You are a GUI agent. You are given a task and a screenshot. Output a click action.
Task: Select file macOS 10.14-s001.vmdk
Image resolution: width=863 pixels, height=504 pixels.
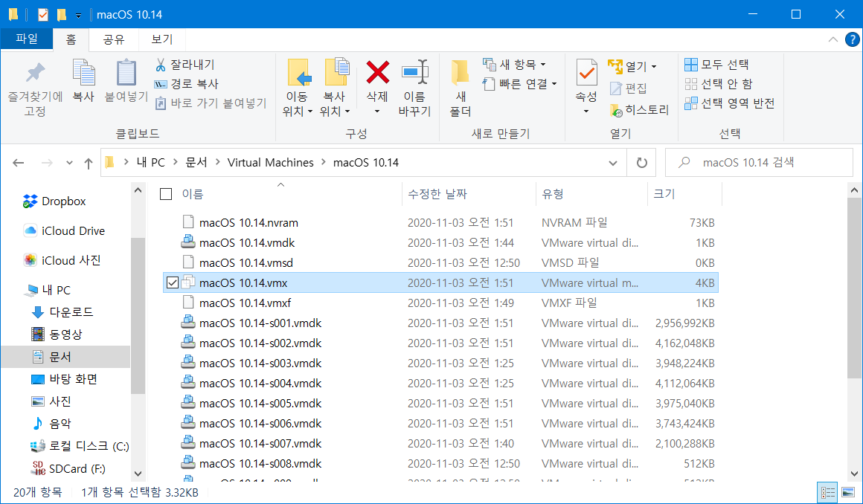click(260, 323)
